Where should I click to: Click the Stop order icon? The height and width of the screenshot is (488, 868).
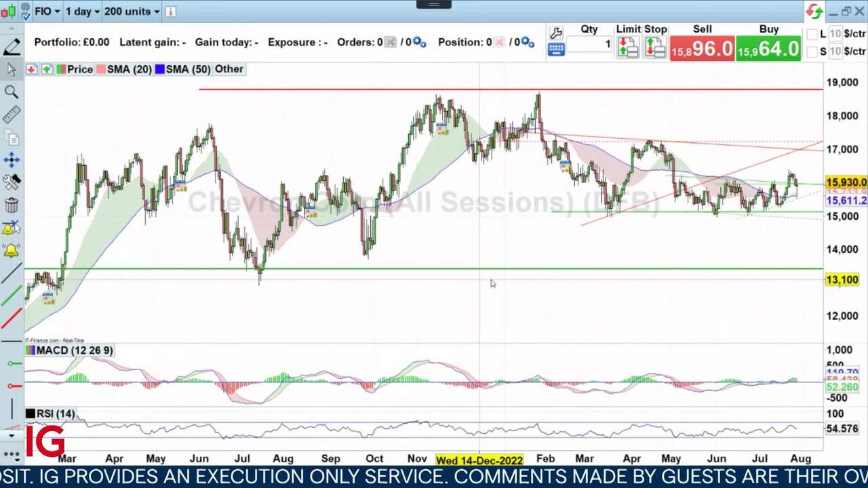pos(655,47)
